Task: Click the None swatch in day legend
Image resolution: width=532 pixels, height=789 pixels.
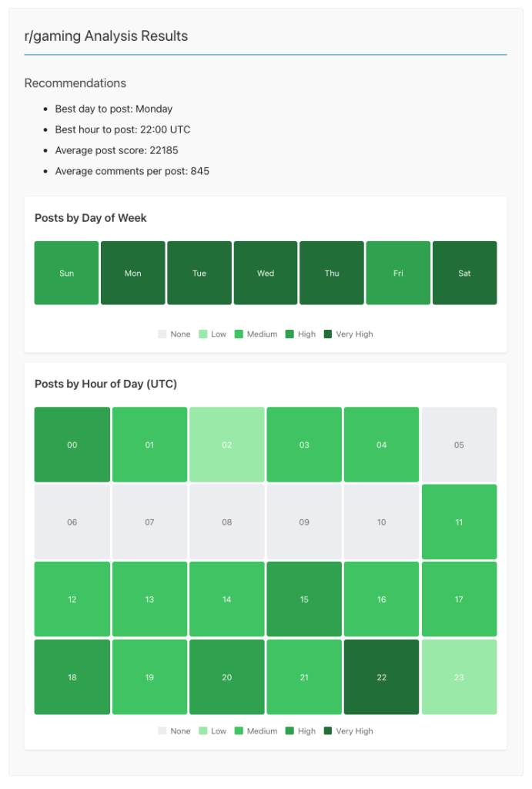Action: 162,334
